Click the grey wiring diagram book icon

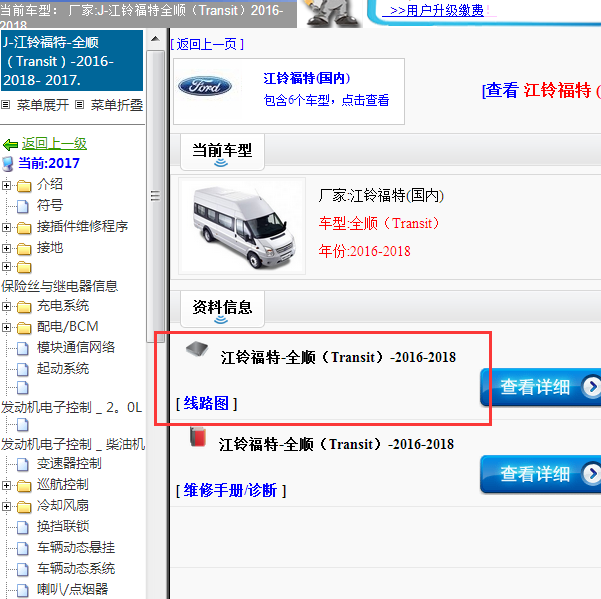197,348
